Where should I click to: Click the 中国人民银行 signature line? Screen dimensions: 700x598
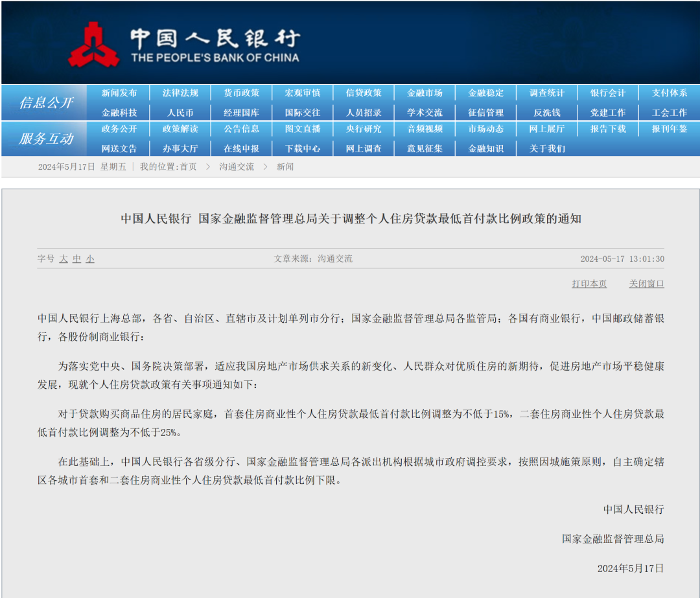633,510
